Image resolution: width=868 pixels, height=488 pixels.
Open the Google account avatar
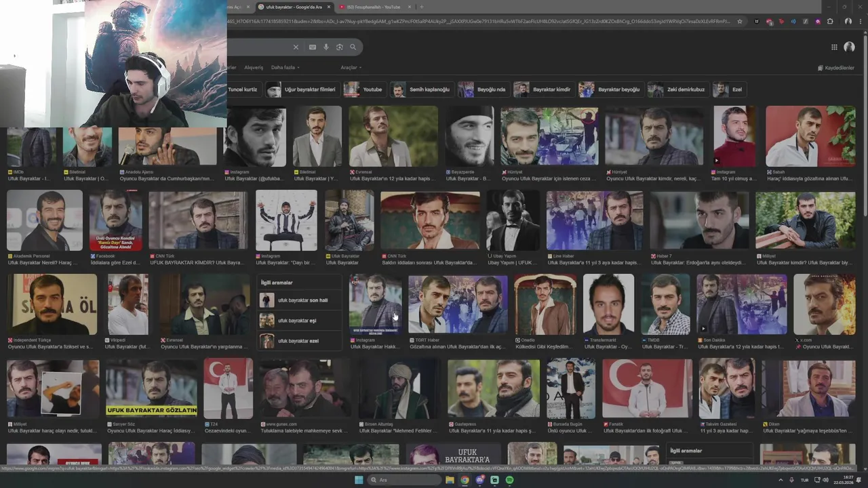click(849, 47)
